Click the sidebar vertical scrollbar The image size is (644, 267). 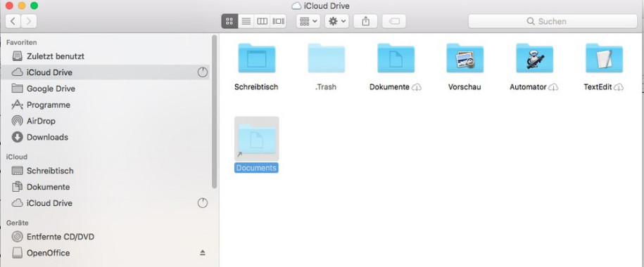pyautogui.click(x=214, y=112)
